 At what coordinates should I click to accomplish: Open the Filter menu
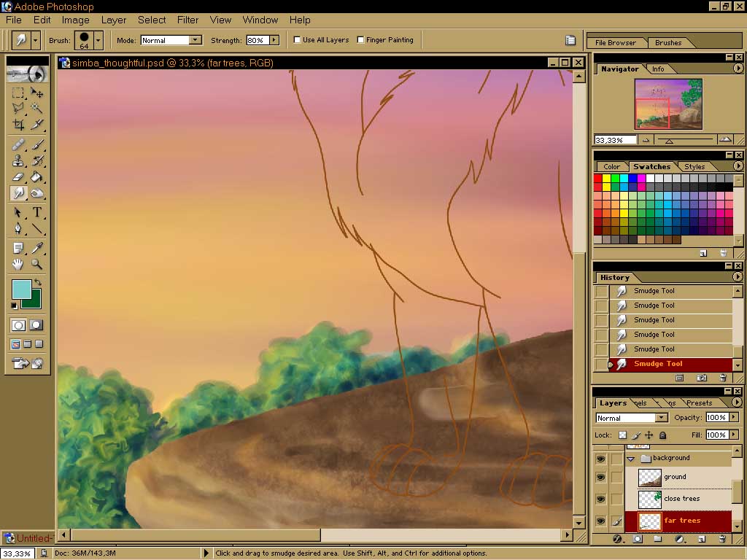tap(187, 20)
